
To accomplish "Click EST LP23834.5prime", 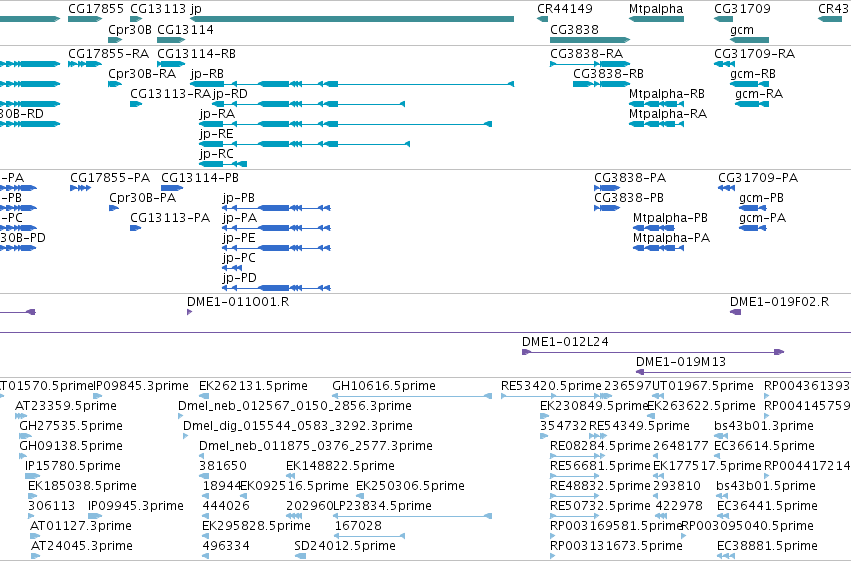I will point(412,516).
